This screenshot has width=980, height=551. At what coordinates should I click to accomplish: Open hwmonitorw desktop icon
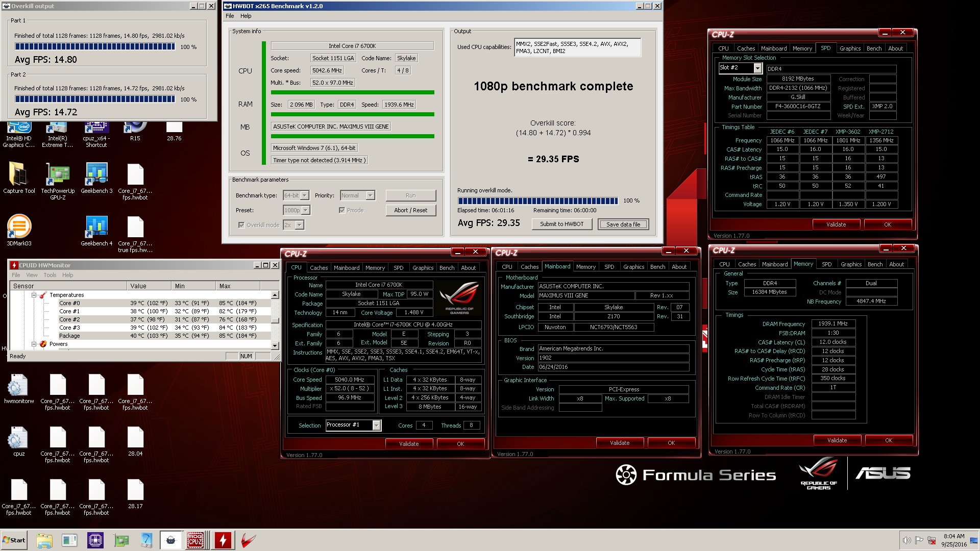tap(19, 389)
